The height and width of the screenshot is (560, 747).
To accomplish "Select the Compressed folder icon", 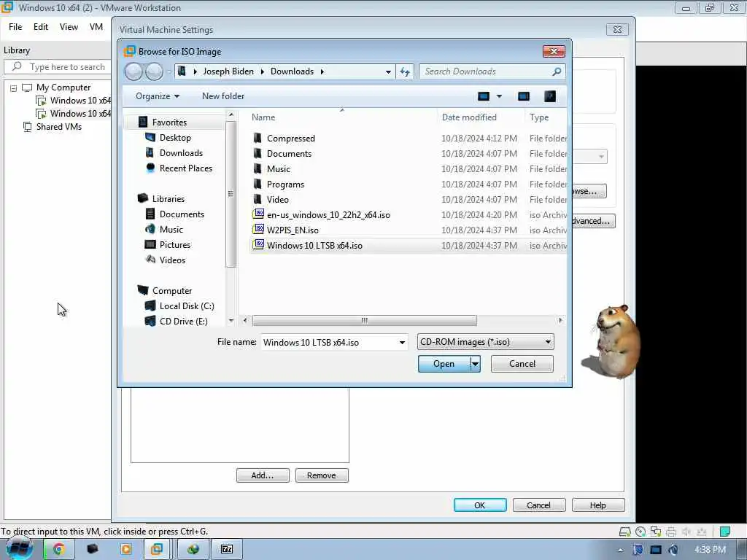I will (258, 138).
